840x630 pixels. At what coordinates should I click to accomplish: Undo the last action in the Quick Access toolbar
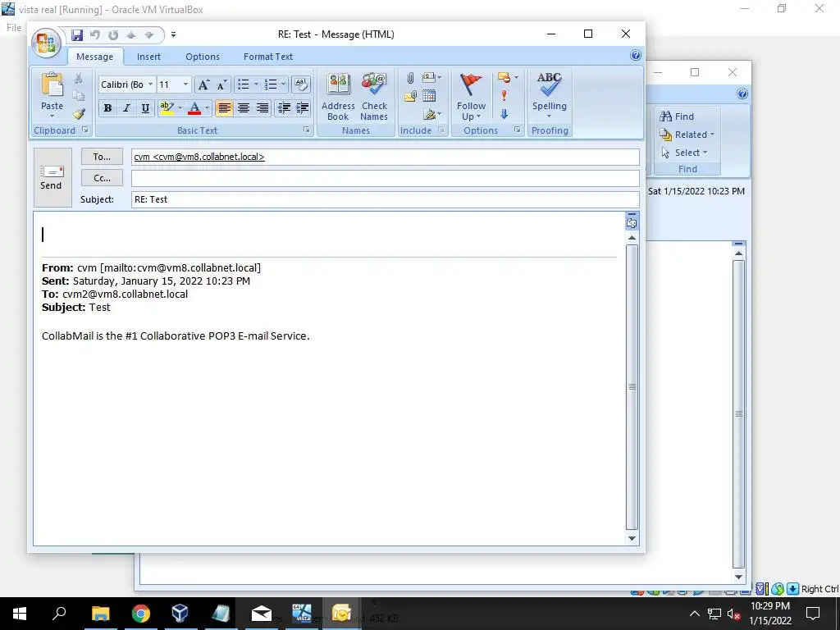pos(95,34)
